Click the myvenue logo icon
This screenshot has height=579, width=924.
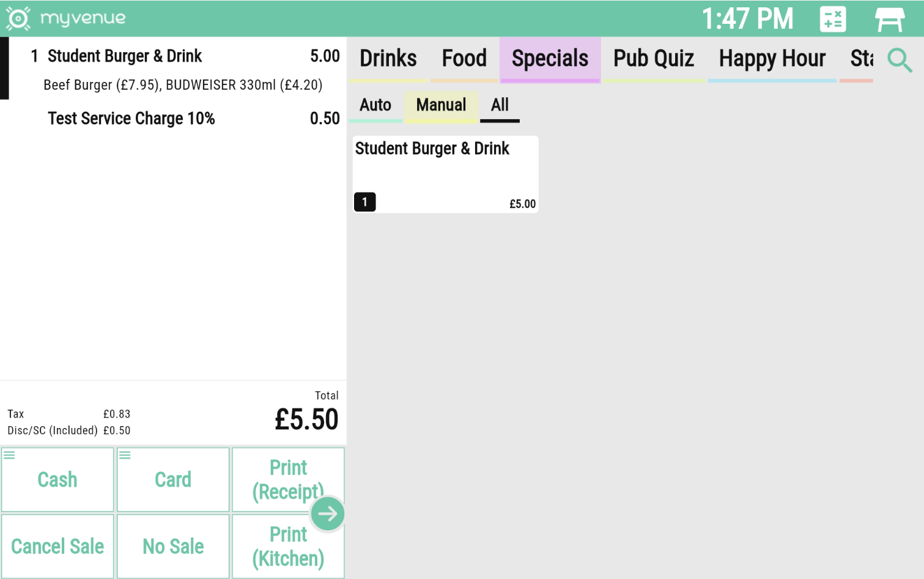[18, 19]
